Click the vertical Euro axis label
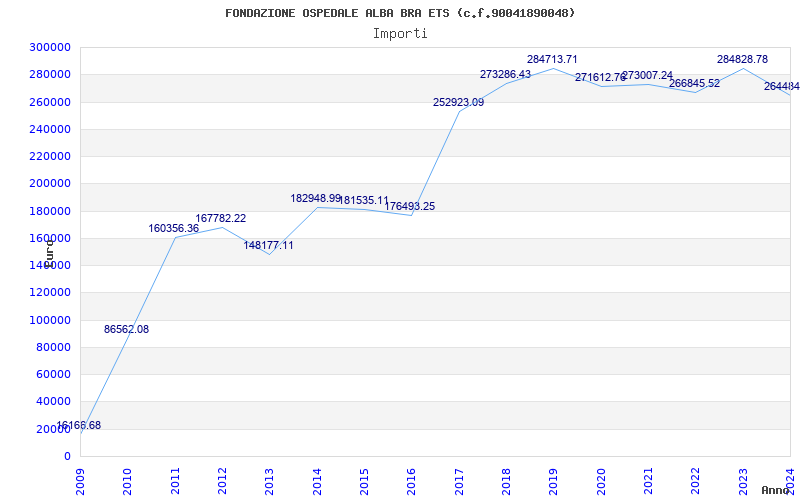The image size is (800, 500). 49,253
